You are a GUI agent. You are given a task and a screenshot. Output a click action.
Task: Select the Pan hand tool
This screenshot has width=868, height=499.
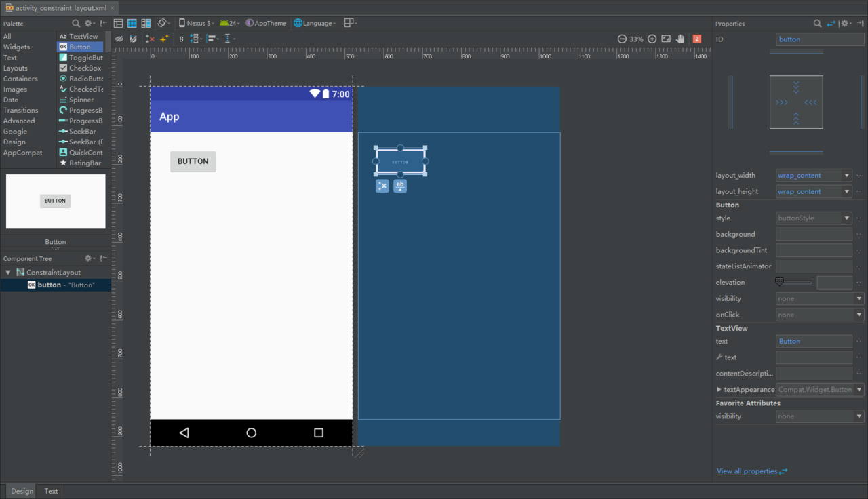(x=680, y=39)
